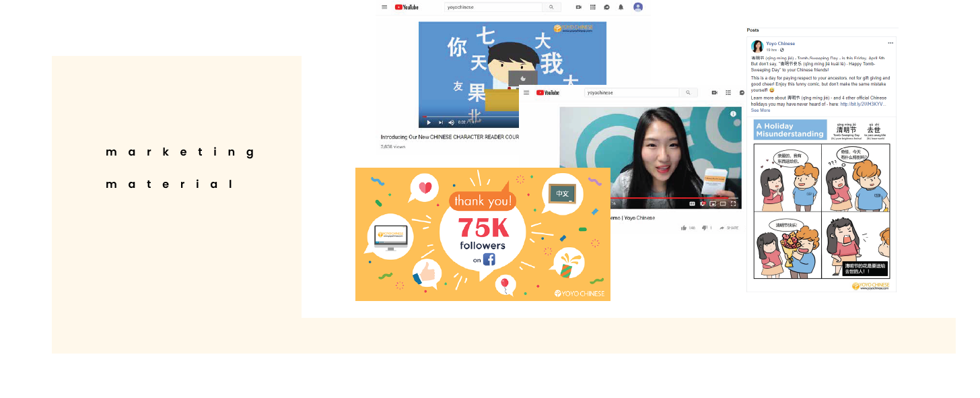Click YouTube logo in front YouTube window
The height and width of the screenshot is (398, 980).
pos(548,92)
